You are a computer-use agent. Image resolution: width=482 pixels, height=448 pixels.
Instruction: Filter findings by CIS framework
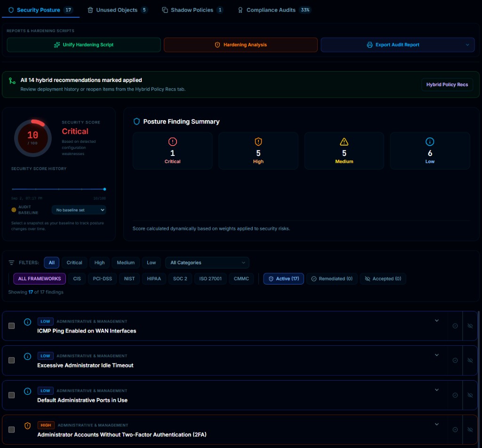click(77, 278)
